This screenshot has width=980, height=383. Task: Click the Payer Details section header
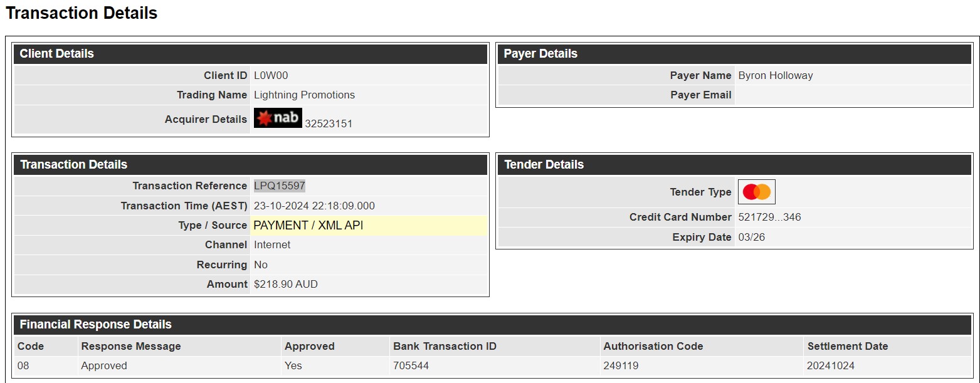coord(735,54)
